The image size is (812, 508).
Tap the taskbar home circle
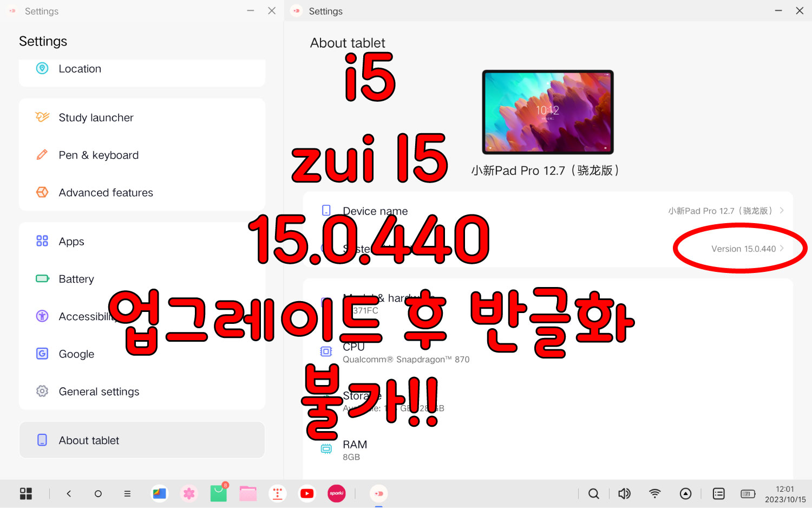[x=98, y=493]
